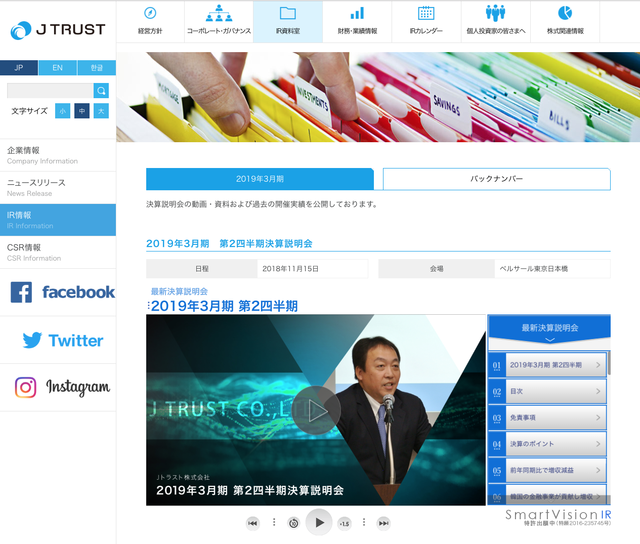640x544 pixels.
Task: Click into the site search field
Action: click(x=50, y=90)
